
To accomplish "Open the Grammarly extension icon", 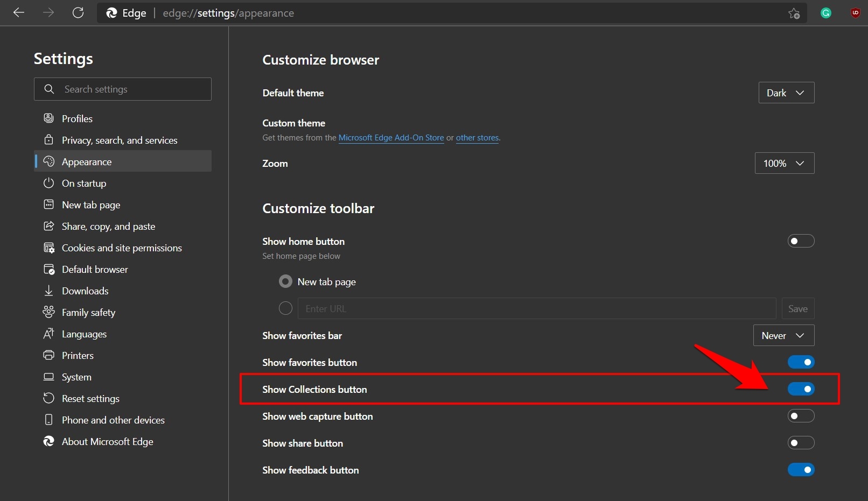I will pos(825,13).
